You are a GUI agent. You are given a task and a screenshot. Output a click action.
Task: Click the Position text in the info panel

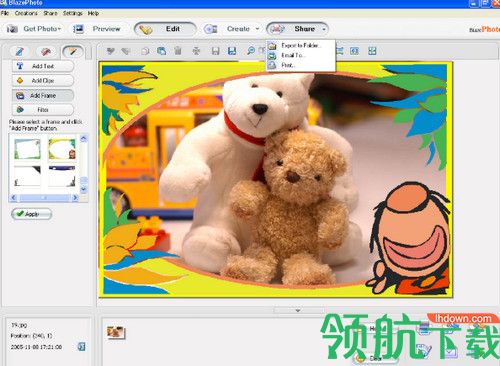tap(31, 336)
